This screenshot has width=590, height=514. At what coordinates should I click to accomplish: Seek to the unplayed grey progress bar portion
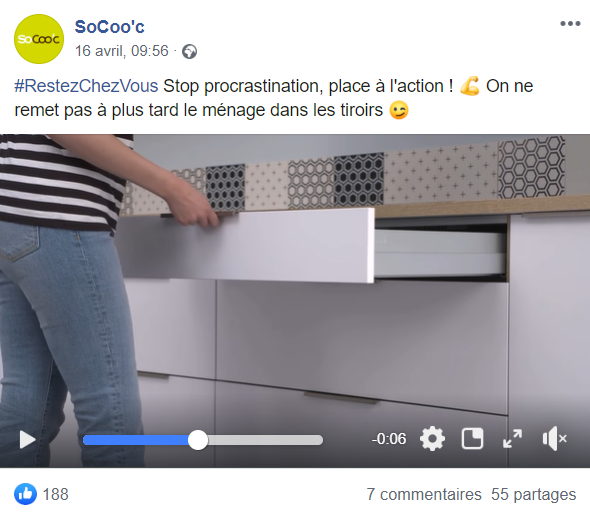pyautogui.click(x=265, y=440)
